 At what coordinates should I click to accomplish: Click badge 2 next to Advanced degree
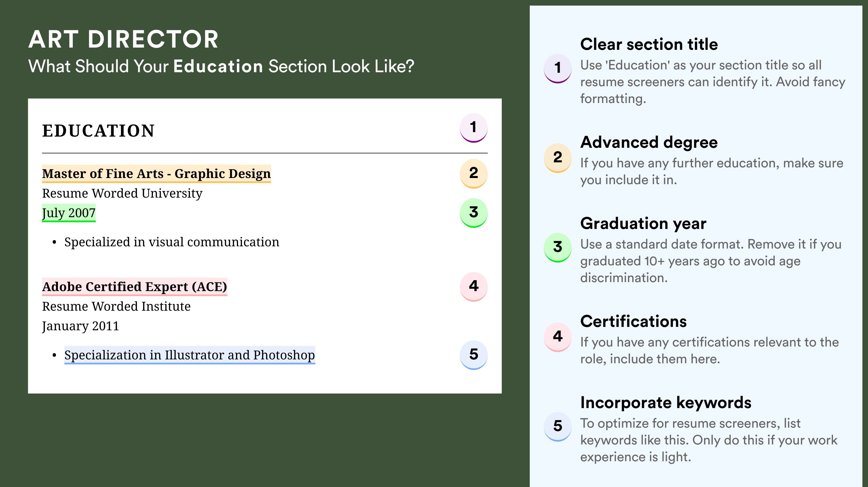click(x=557, y=158)
